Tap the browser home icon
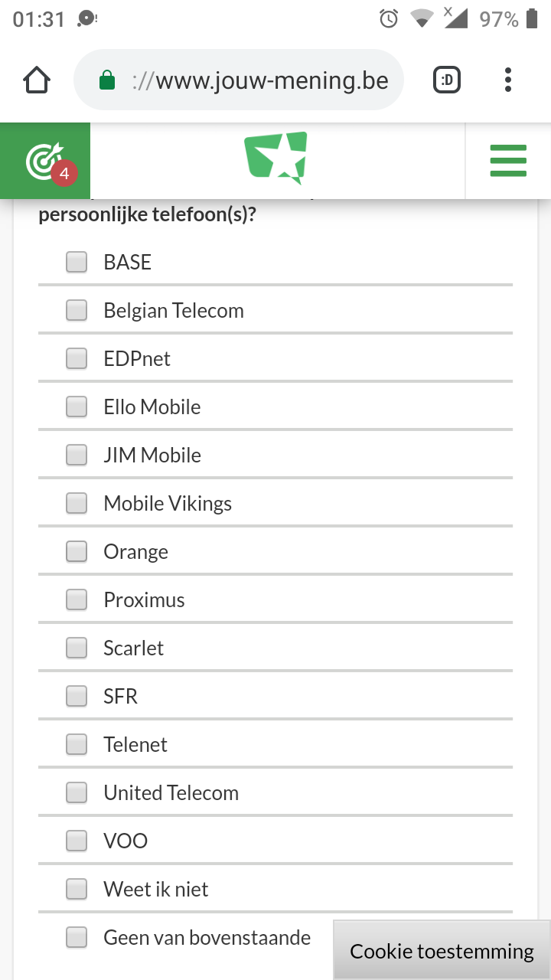This screenshot has width=551, height=980. pyautogui.click(x=37, y=80)
